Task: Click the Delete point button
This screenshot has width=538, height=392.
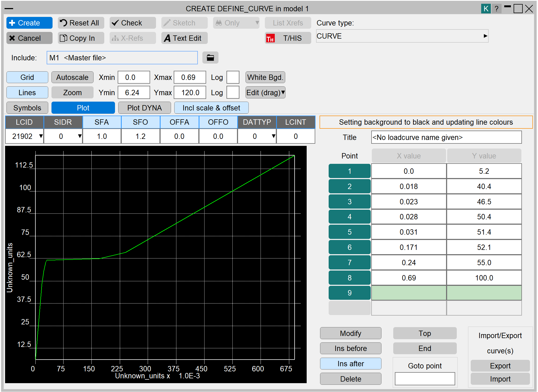Action: (350, 379)
